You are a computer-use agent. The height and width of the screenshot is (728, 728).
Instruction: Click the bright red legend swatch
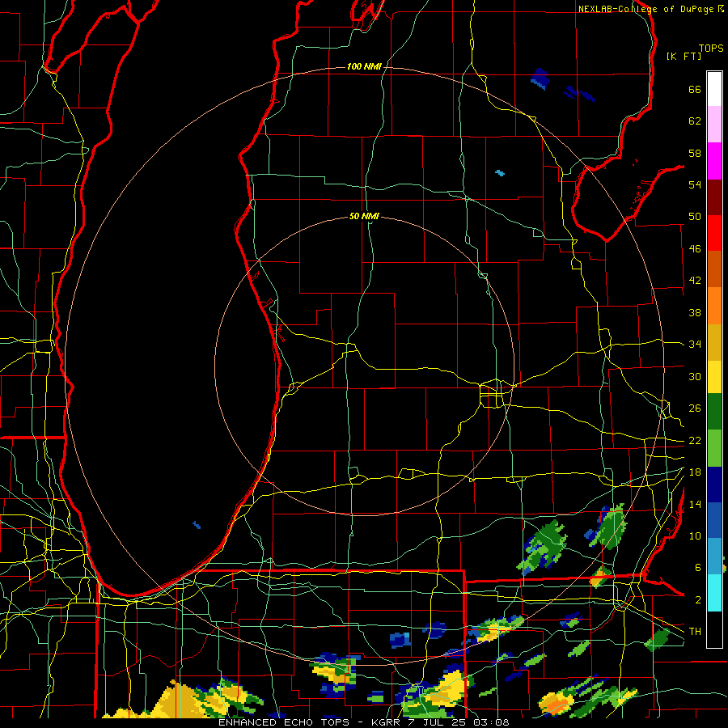[x=714, y=233]
